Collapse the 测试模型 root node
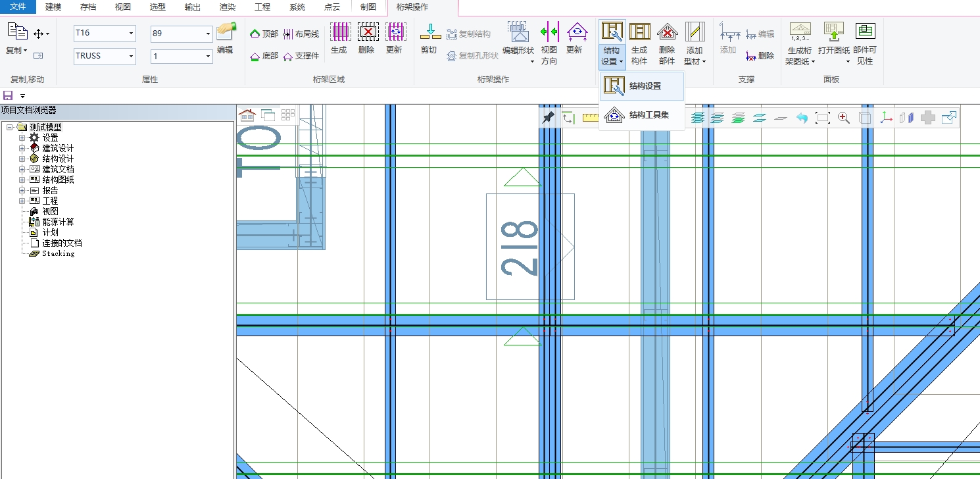This screenshot has height=479, width=980. click(10, 127)
